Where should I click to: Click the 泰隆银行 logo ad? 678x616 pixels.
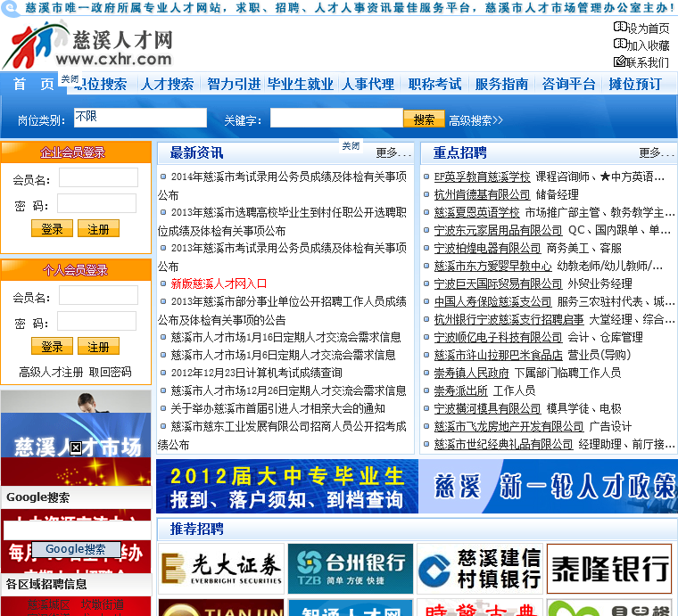609,569
